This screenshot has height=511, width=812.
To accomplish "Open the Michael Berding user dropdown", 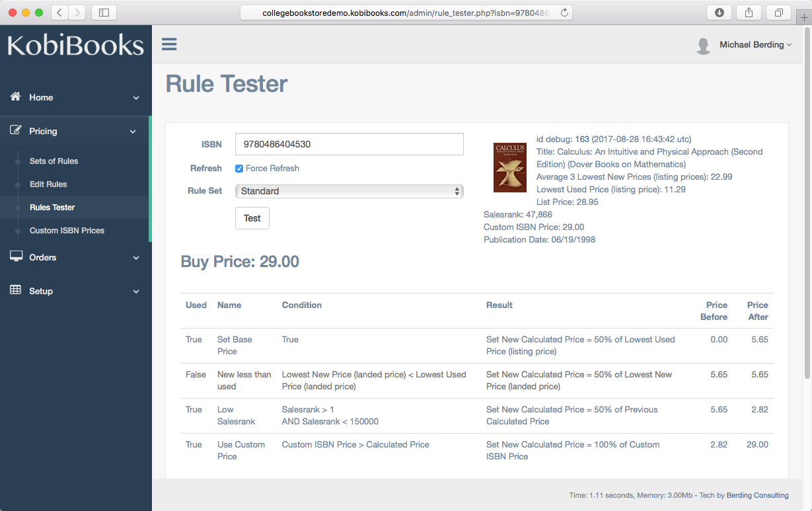I will tap(756, 45).
